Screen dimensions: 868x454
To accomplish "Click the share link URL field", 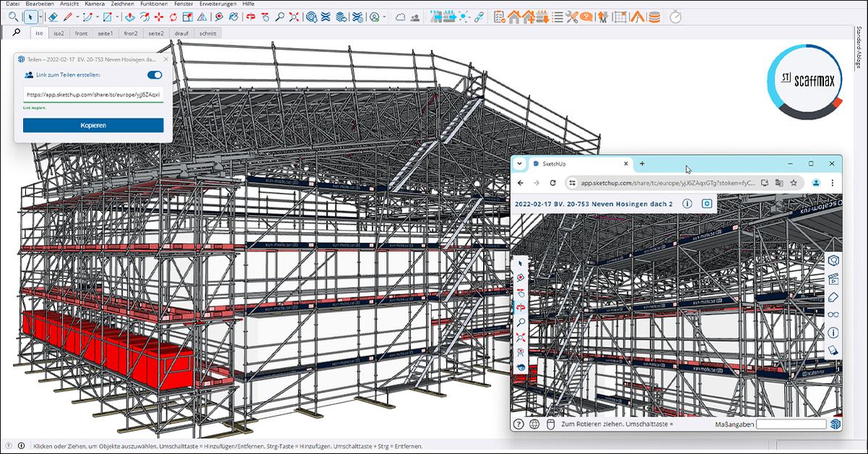I will click(93, 94).
